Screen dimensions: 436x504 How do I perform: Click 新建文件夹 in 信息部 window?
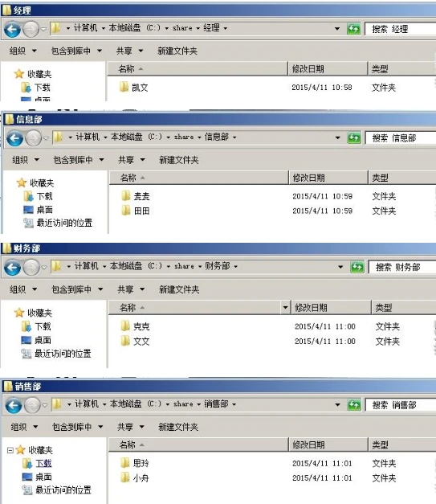[179, 160]
